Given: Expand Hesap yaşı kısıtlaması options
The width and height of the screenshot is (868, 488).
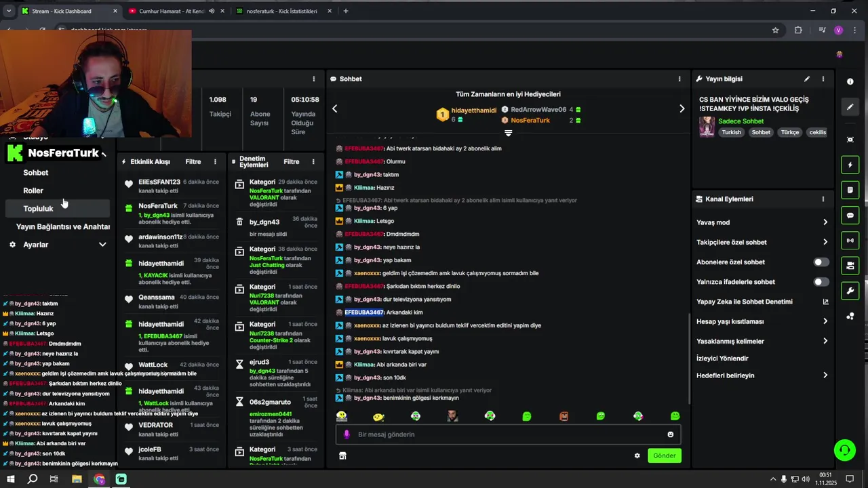Looking at the screenshot, I should point(825,321).
